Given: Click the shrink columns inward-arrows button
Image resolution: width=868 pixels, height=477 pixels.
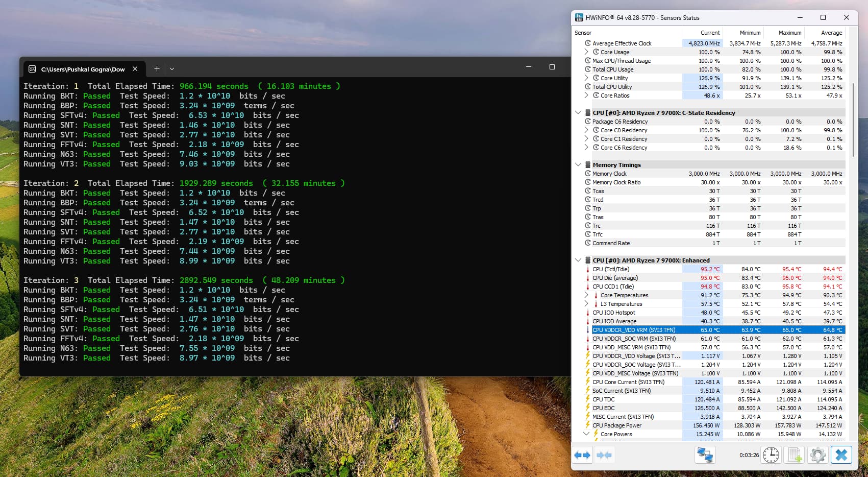Looking at the screenshot, I should (604, 455).
